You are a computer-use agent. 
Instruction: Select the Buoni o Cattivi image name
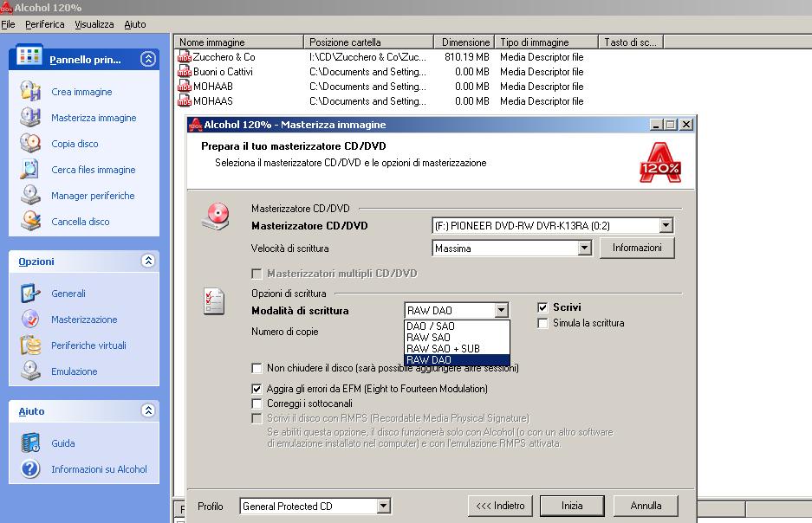tap(223, 71)
